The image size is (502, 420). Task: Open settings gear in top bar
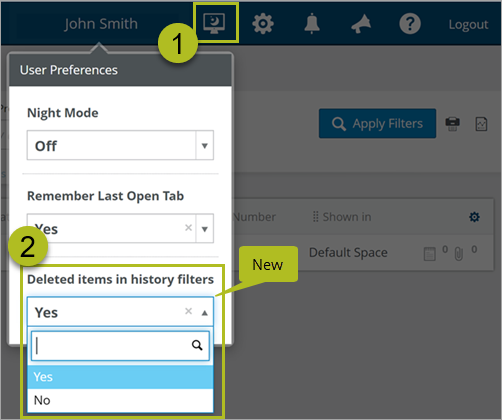(x=263, y=23)
